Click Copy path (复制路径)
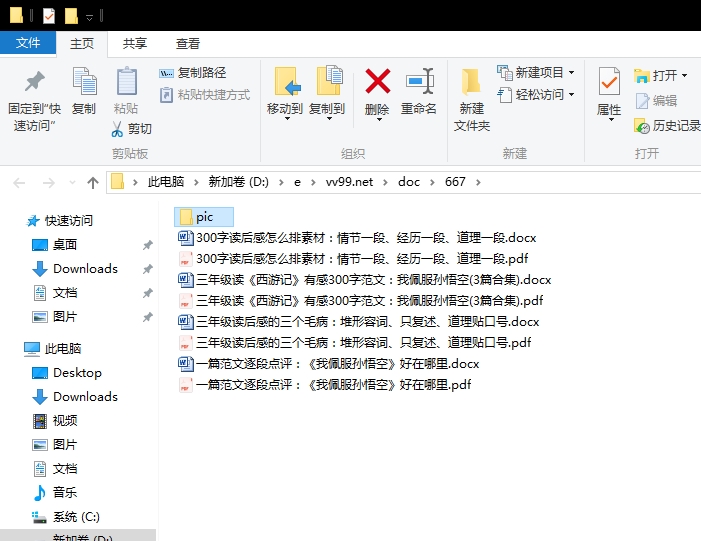This screenshot has height=541, width=701. tap(193, 73)
